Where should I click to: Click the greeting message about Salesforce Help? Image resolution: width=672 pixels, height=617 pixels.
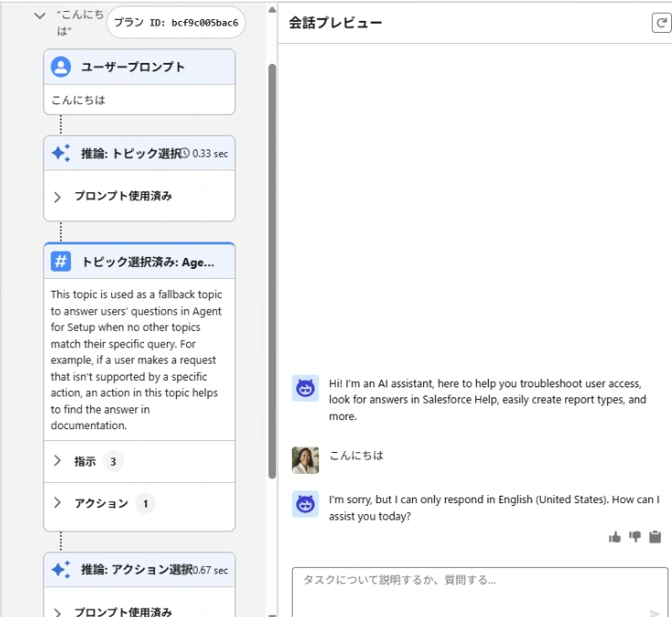tap(488, 400)
